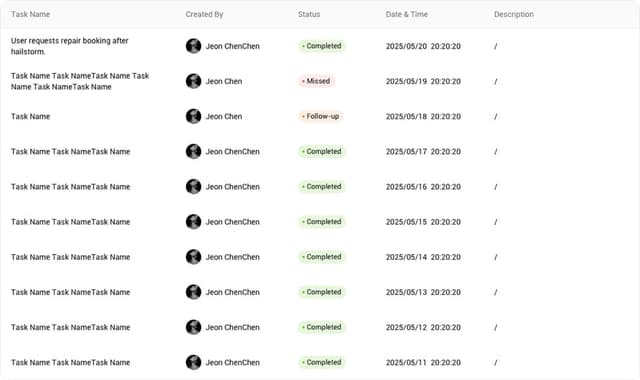Screen dimensions: 640x380
Task: Click Completed badge in the 2025/05/20 row
Action: tap(322, 46)
